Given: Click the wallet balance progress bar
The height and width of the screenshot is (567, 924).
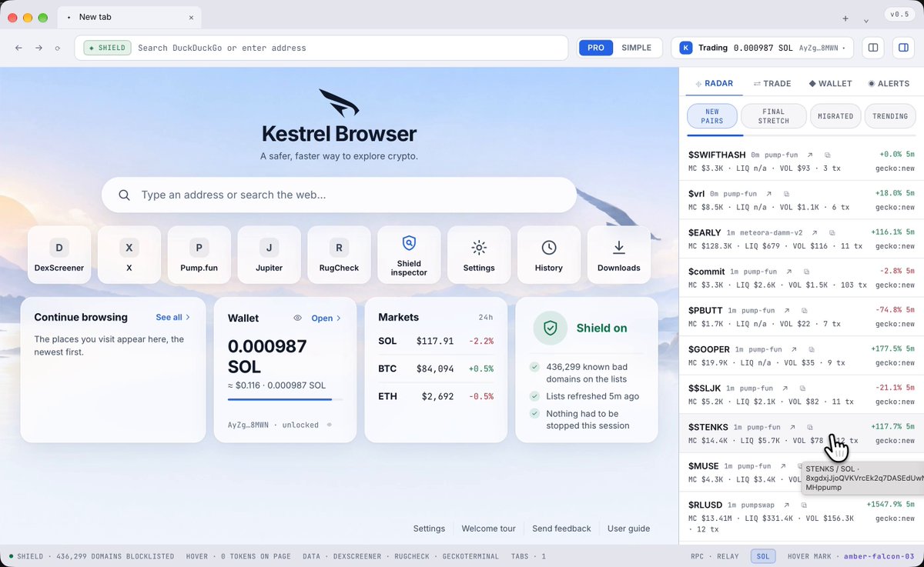Looking at the screenshot, I should [x=285, y=399].
